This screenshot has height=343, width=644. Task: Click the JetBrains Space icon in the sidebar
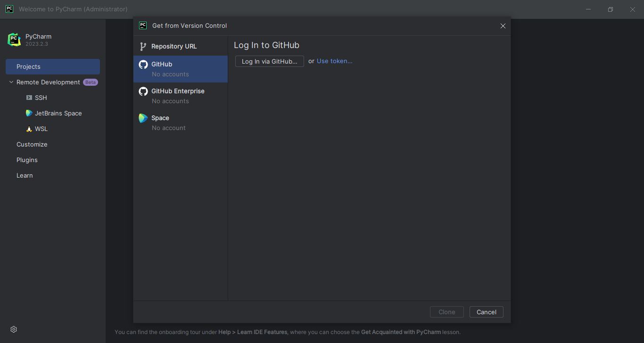click(x=29, y=113)
